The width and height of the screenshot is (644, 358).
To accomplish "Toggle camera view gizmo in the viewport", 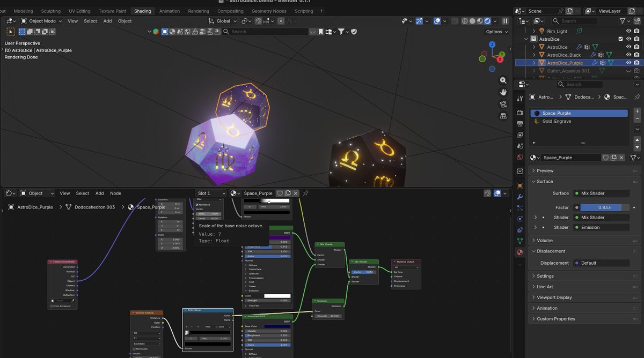I will click(503, 104).
